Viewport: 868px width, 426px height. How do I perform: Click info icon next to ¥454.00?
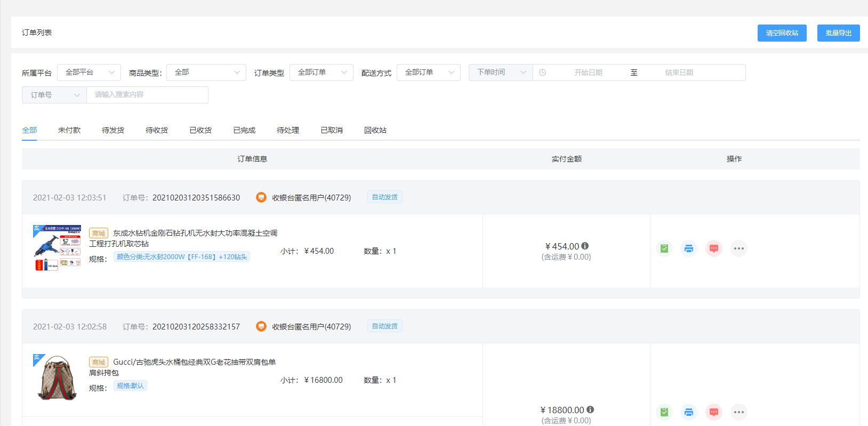585,246
